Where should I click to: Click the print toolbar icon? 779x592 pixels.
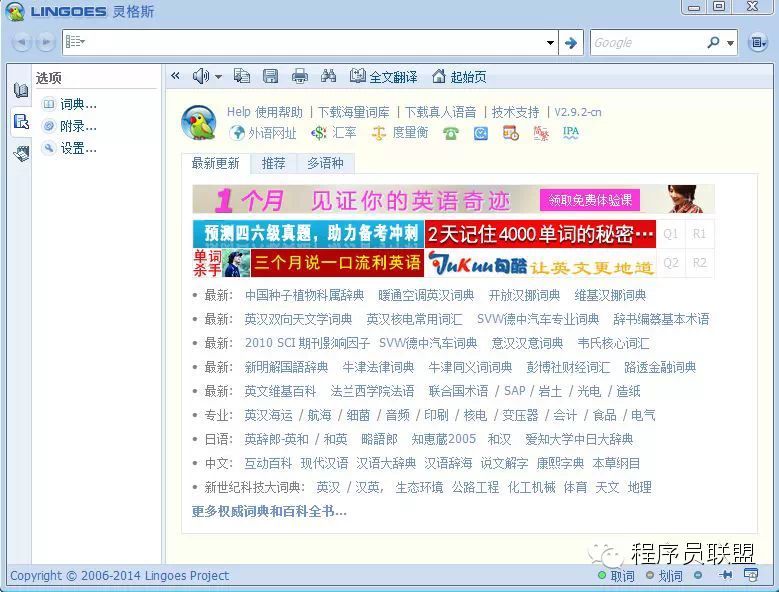coord(300,76)
